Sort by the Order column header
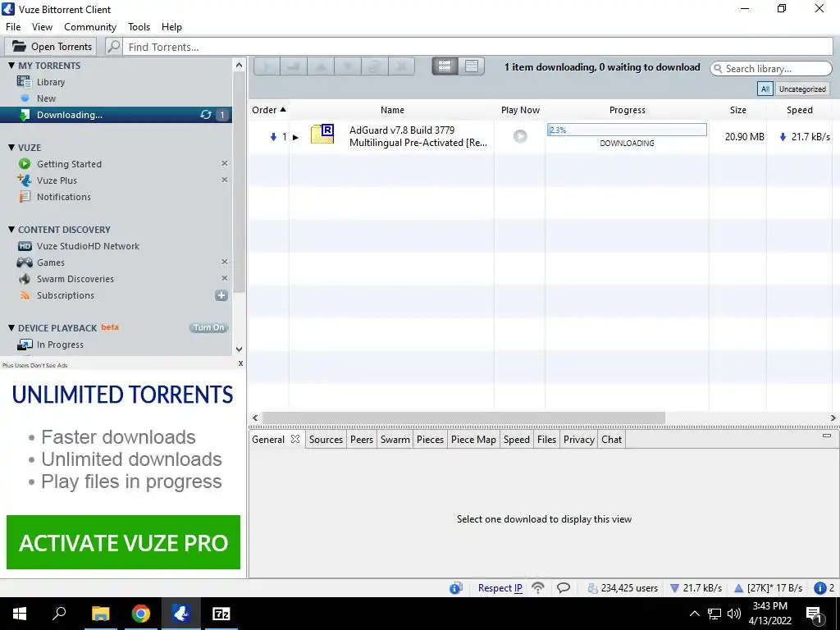 click(x=268, y=110)
